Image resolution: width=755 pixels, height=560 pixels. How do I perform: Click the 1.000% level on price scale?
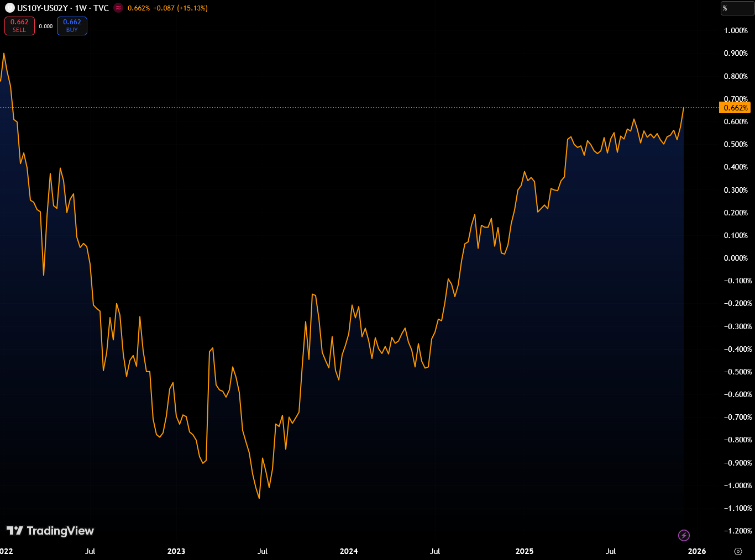[736, 30]
